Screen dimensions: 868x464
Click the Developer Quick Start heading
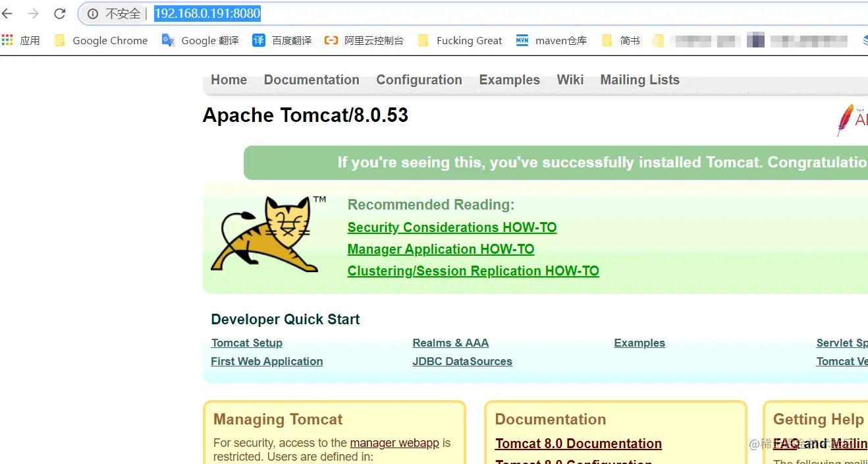point(285,320)
